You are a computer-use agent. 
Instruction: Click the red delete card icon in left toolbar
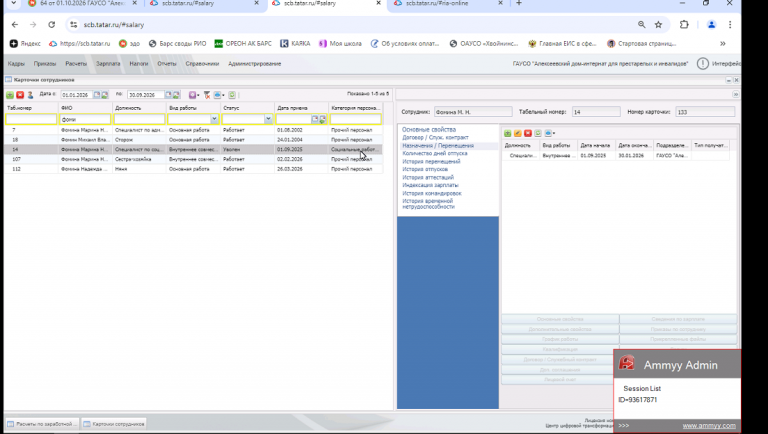pos(20,95)
